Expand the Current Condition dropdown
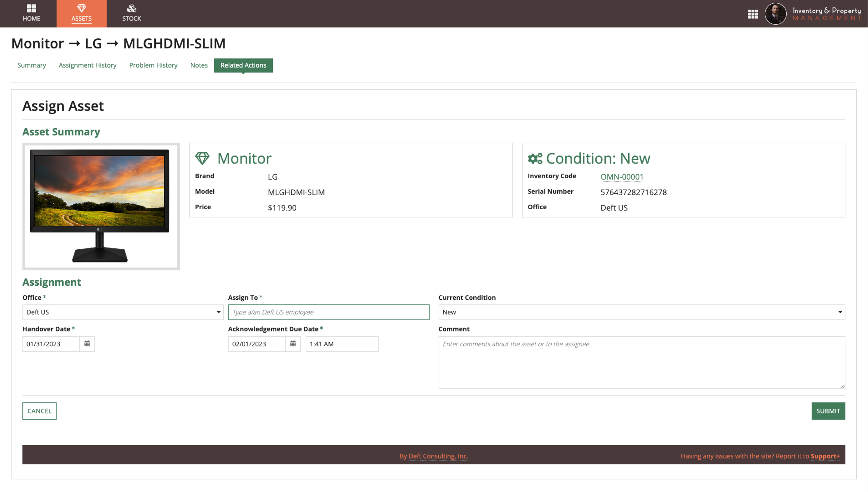Screen dimensions: 868x492 642,312
